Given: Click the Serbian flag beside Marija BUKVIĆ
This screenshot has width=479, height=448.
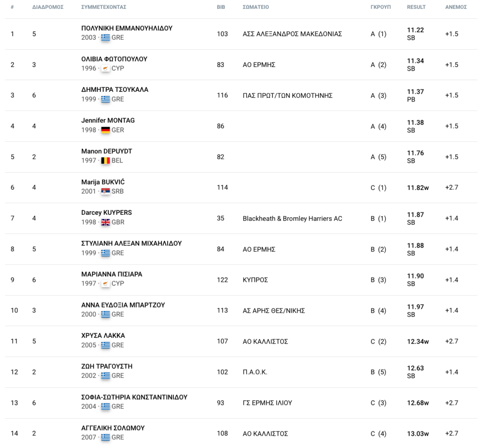Looking at the screenshot, I should coord(105,191).
